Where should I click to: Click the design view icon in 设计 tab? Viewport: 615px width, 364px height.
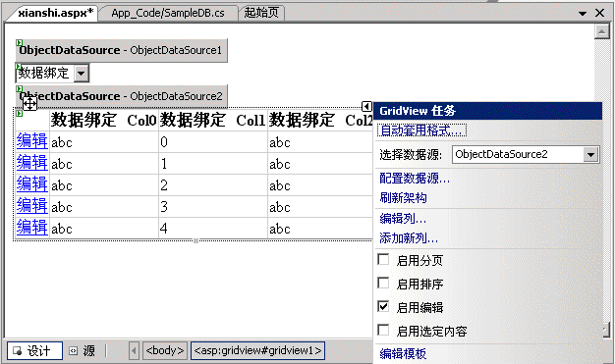point(18,350)
